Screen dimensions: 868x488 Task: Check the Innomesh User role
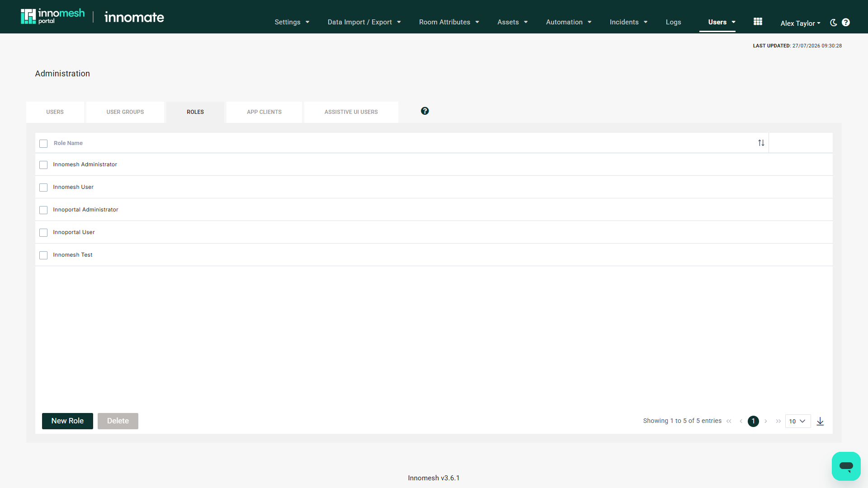(x=43, y=188)
